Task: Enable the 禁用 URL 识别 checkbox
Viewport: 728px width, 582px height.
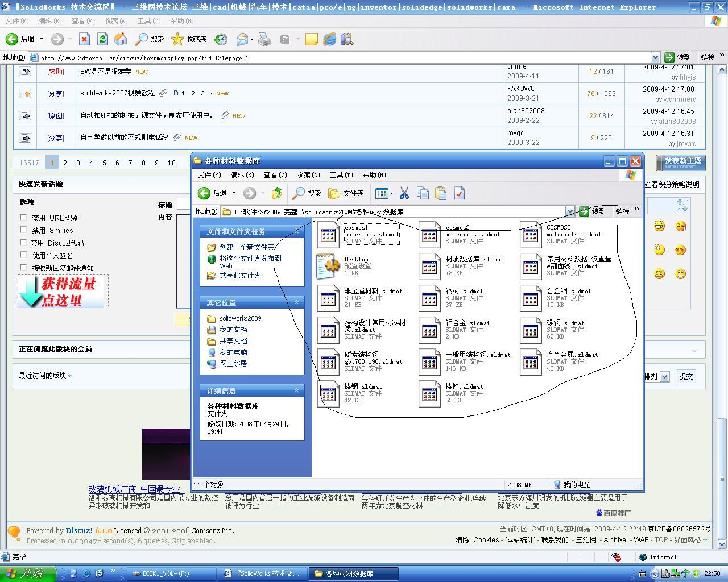Action: 23,217
